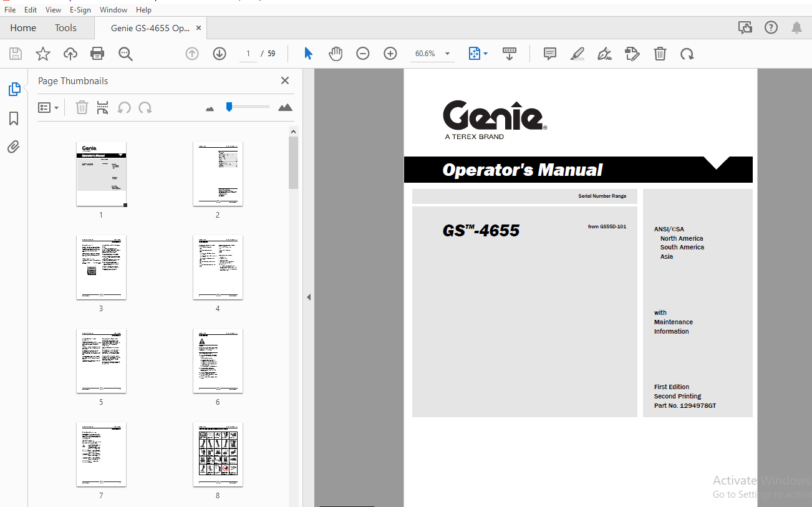The height and width of the screenshot is (507, 812).
Task: Rotate thumbnails counterclockwise
Action: (x=124, y=108)
